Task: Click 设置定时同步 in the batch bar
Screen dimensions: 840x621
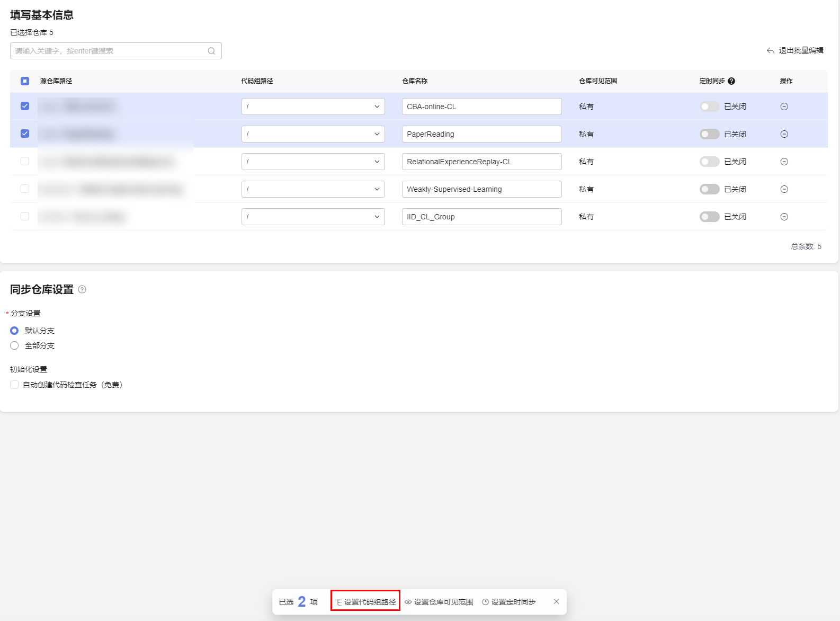Action: [x=509, y=601]
